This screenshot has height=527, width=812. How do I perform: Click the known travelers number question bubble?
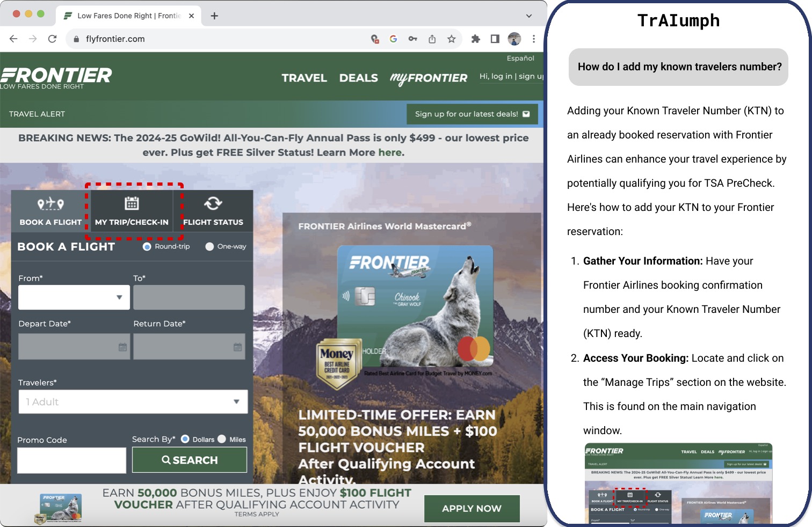click(678, 67)
